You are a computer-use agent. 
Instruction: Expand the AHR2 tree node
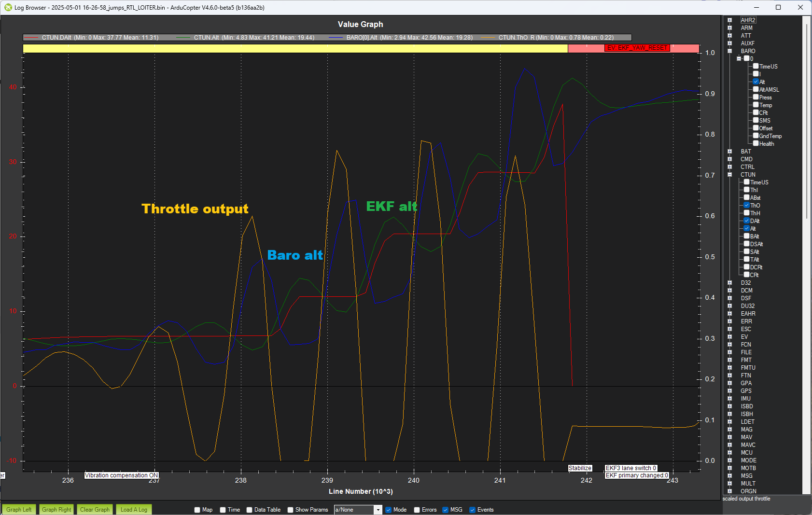(730, 20)
